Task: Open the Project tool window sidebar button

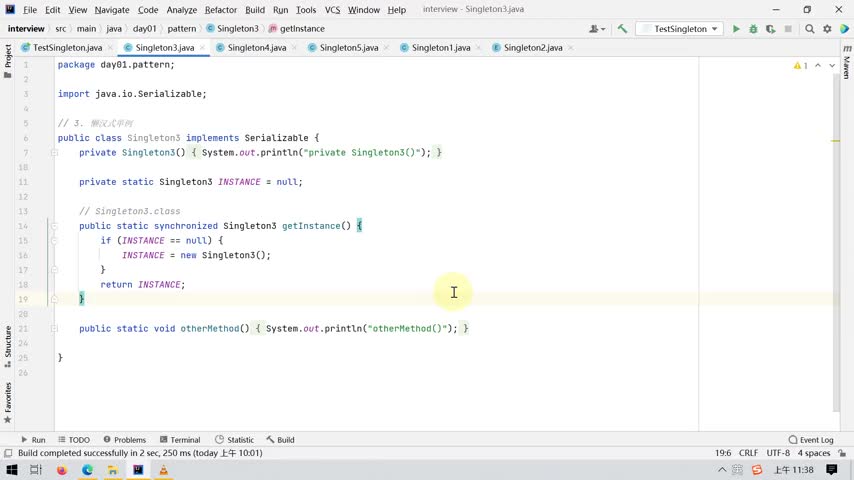Action: coord(8,60)
